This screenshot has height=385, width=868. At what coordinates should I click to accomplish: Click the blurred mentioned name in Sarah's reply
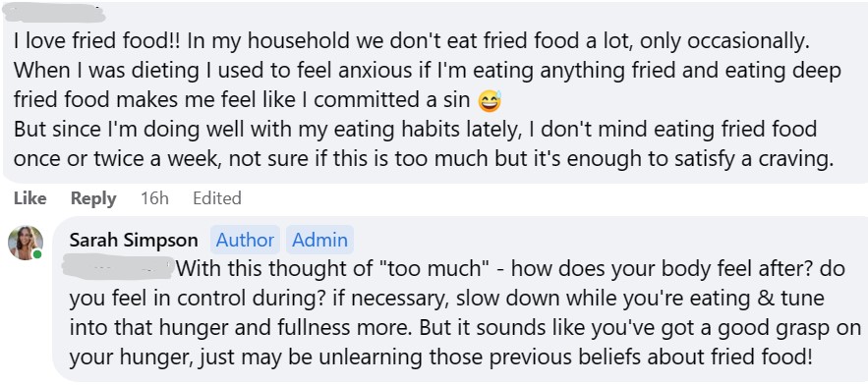118,267
